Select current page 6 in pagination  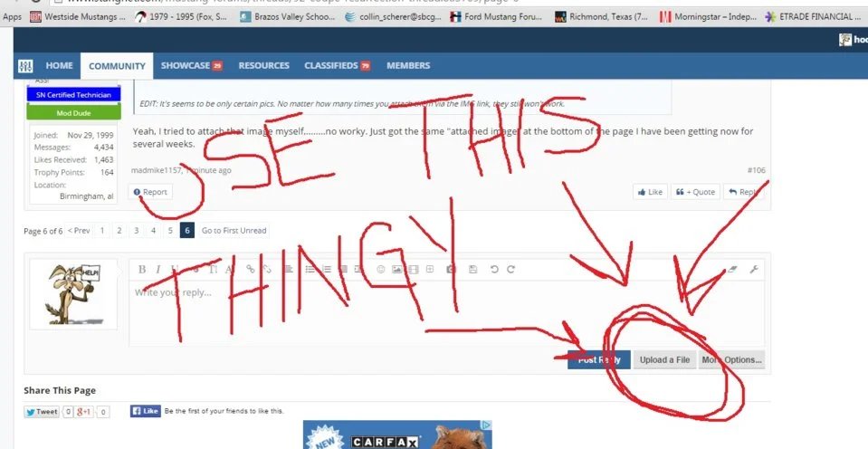(187, 230)
